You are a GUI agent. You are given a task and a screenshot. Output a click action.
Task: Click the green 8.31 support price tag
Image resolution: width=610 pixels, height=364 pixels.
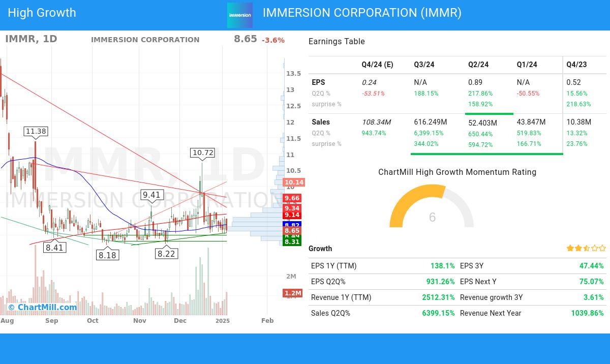tap(292, 242)
